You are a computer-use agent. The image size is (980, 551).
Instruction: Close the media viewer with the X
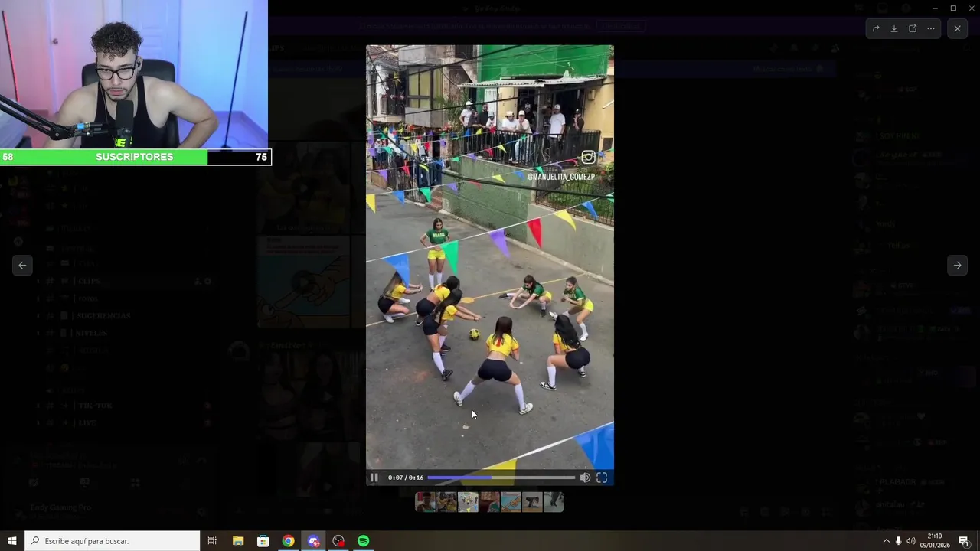coord(957,28)
